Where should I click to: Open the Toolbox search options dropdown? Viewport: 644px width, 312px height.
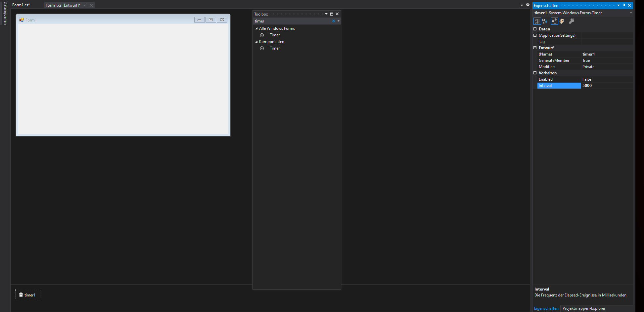coord(339,21)
